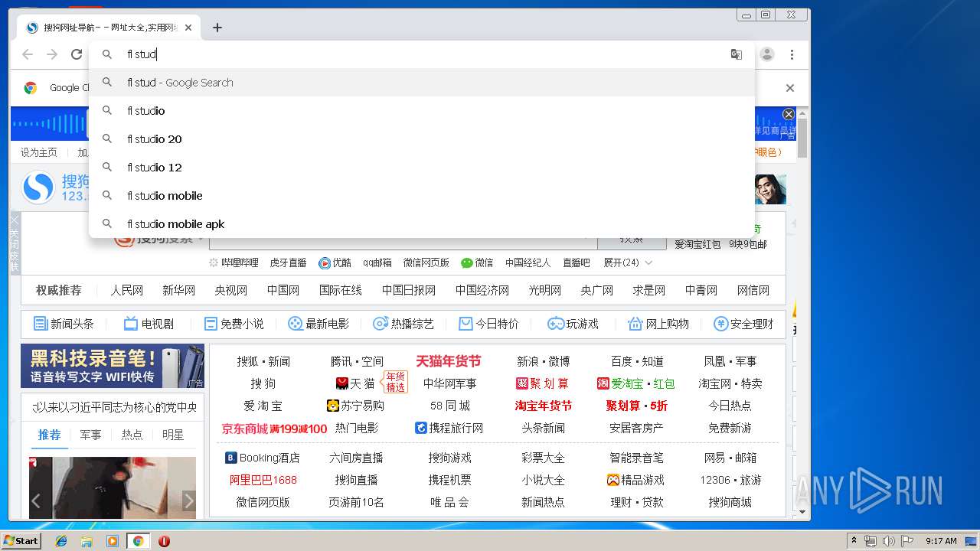Reload the page in Chrome

pos(77,54)
